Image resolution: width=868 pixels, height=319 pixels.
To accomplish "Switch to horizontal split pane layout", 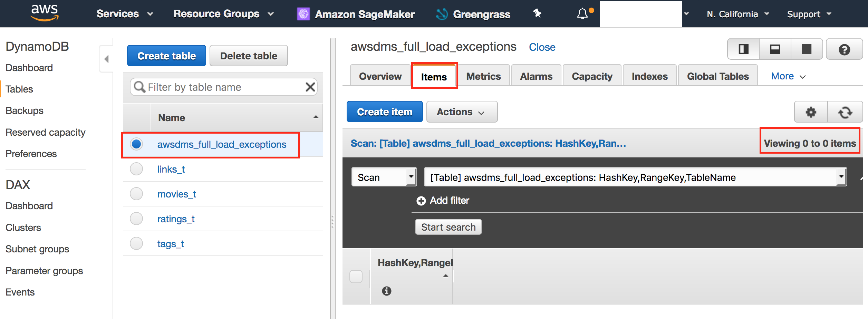I will 775,49.
